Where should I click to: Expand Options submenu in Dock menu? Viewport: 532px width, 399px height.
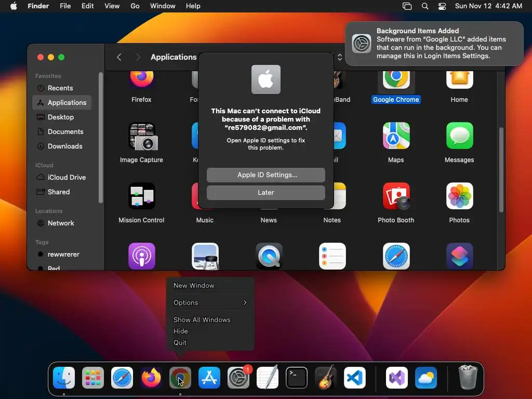[210, 302]
